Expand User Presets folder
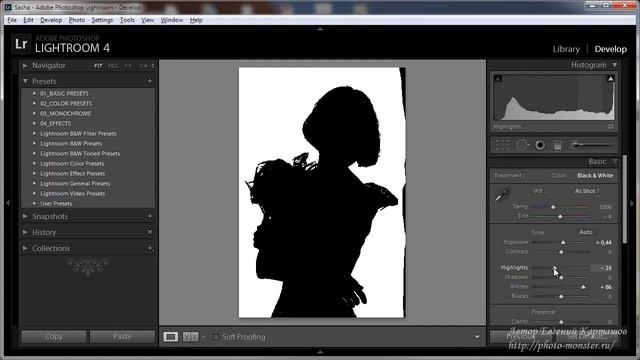Viewport: 640px width, 360px height. [34, 203]
